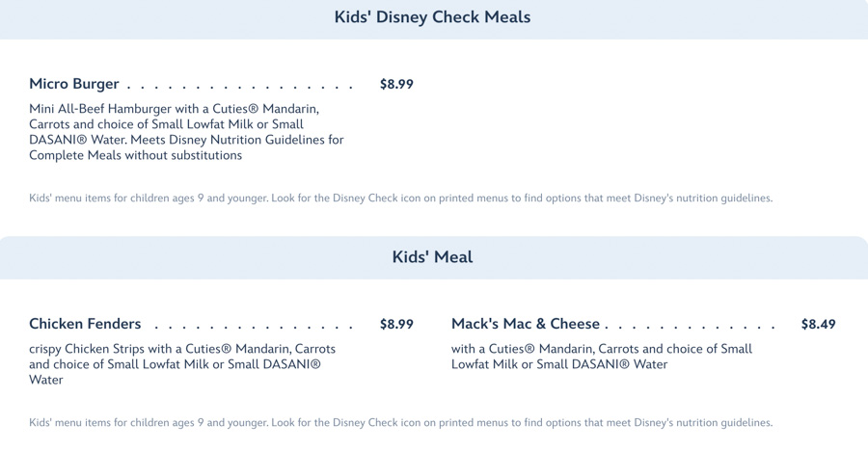Click the dotted leader after Mack's Mac & Cheese

[692, 326]
